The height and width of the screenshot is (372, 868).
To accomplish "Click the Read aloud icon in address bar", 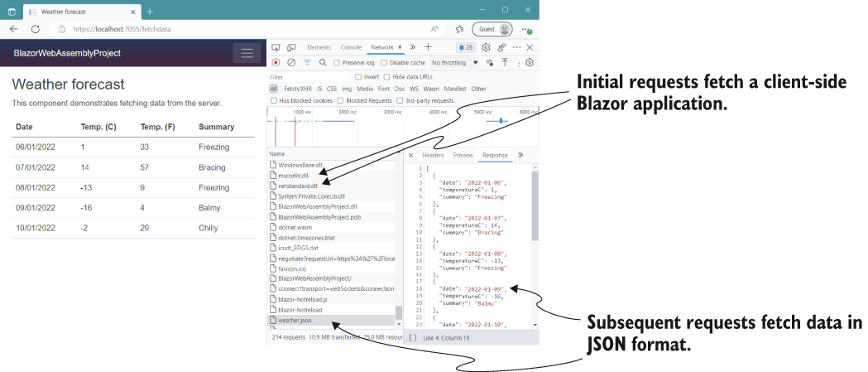I will pyautogui.click(x=434, y=29).
